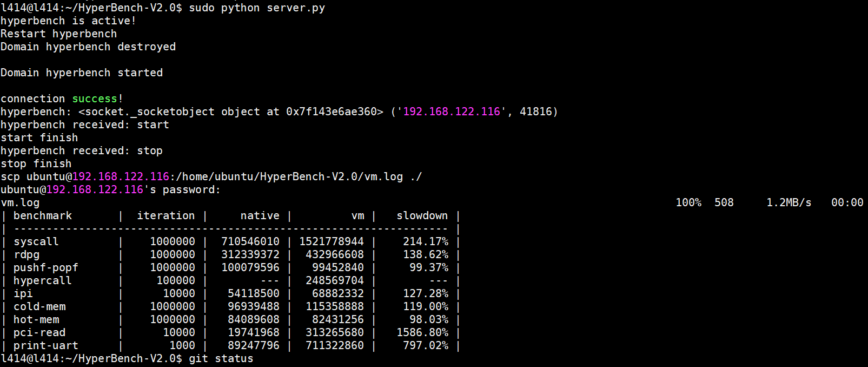Screen dimensions: 868x367
Task: Click the IP address in the scp command line
Action: click(121, 176)
